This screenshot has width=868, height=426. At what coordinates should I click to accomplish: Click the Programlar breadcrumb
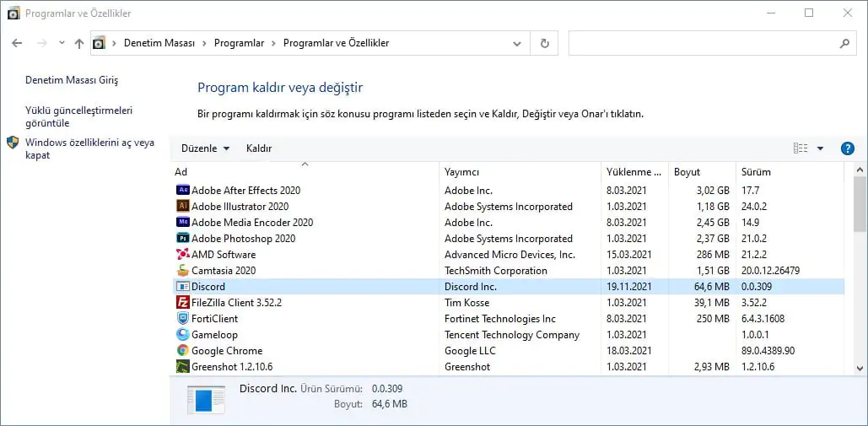coord(240,43)
